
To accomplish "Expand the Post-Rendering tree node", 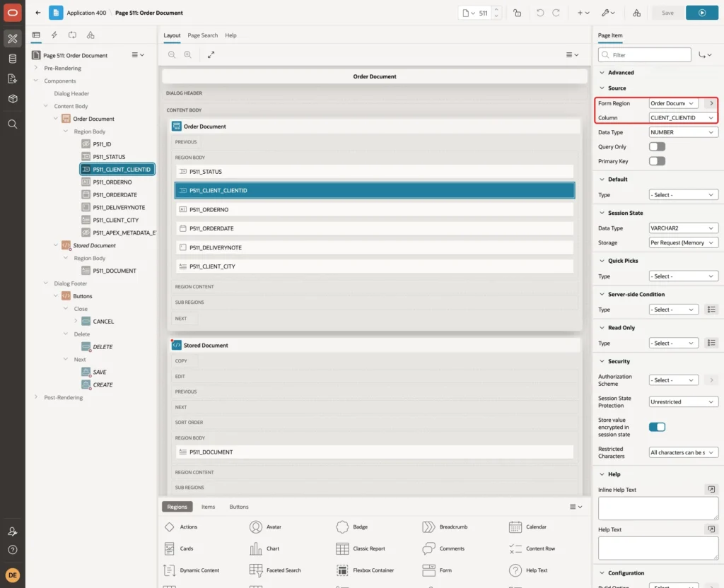I will coord(35,397).
